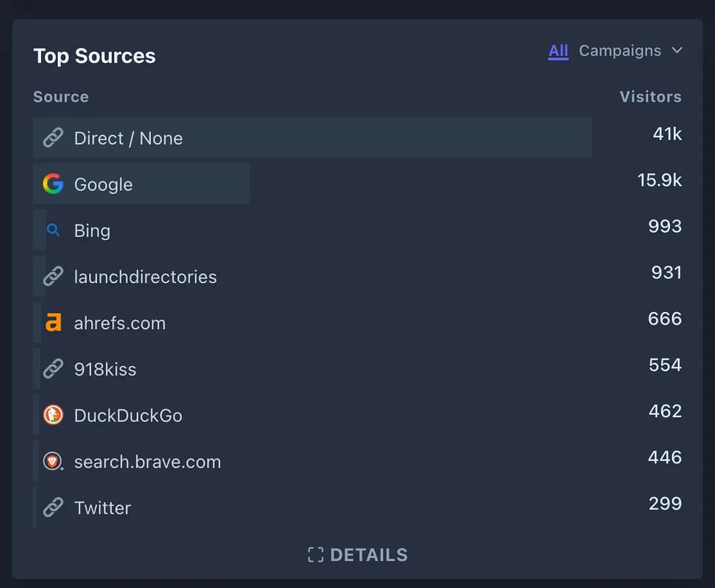Select the Twitter source
This screenshot has height=588, width=715.
[x=103, y=508]
